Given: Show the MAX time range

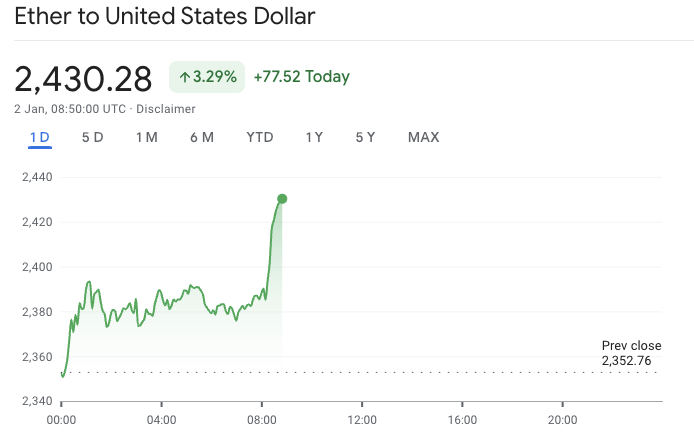Looking at the screenshot, I should tap(423, 137).
